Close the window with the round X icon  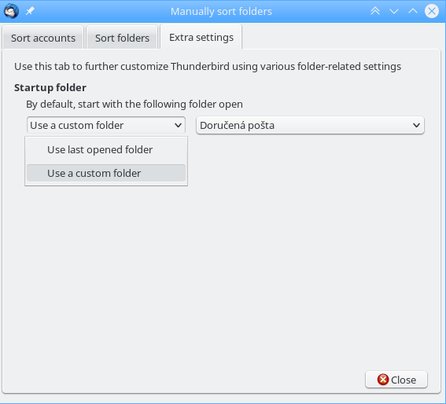(x=432, y=11)
